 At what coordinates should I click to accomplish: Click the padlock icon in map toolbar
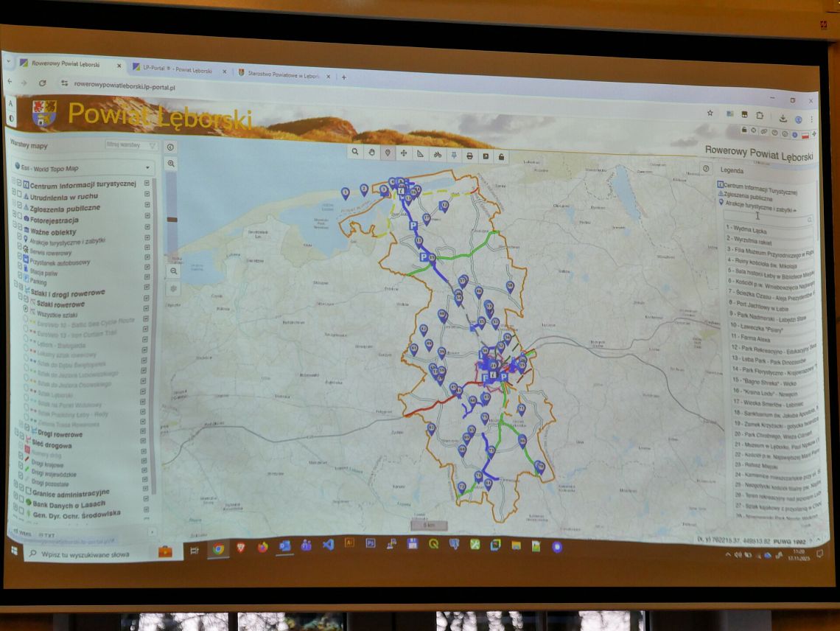tap(502, 156)
